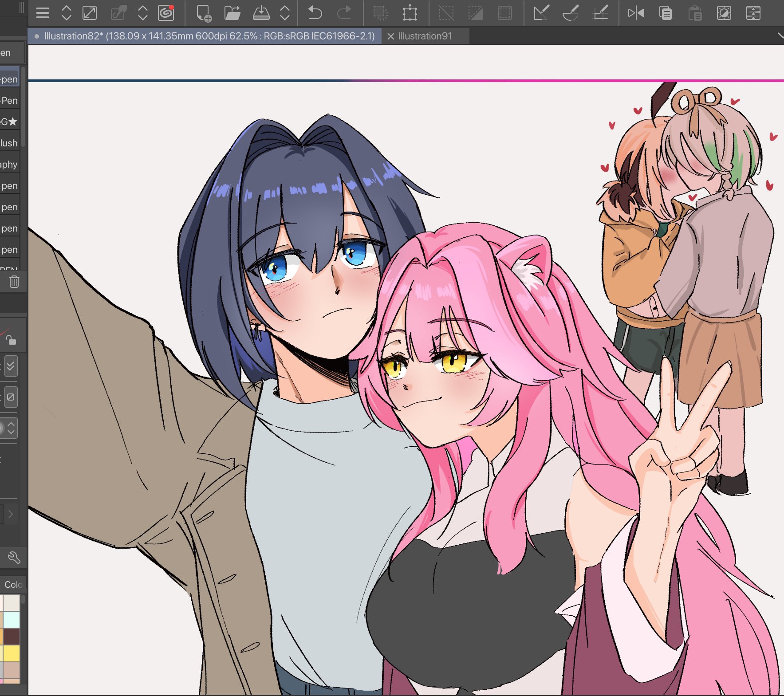
Task: Expand the up/down arrows left of Clip Studio icon
Action: (x=143, y=13)
